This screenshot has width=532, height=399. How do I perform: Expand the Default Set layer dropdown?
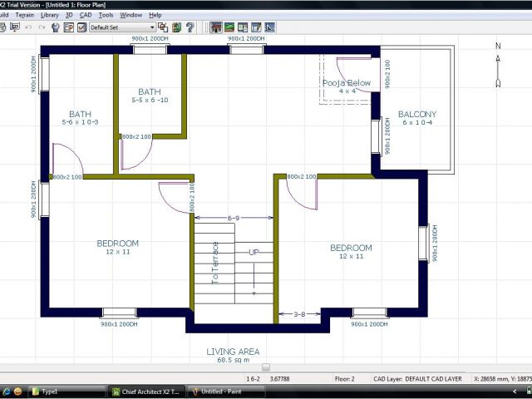coord(151,27)
